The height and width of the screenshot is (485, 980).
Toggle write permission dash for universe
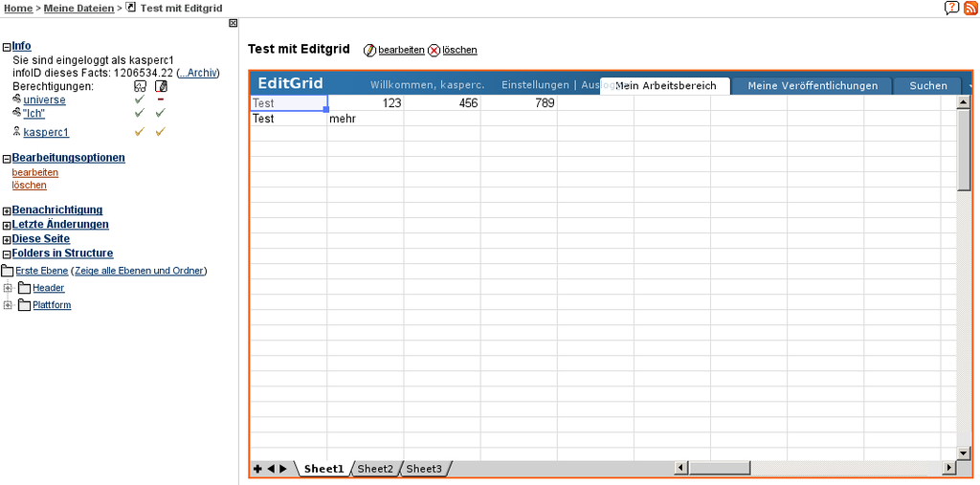tap(161, 99)
